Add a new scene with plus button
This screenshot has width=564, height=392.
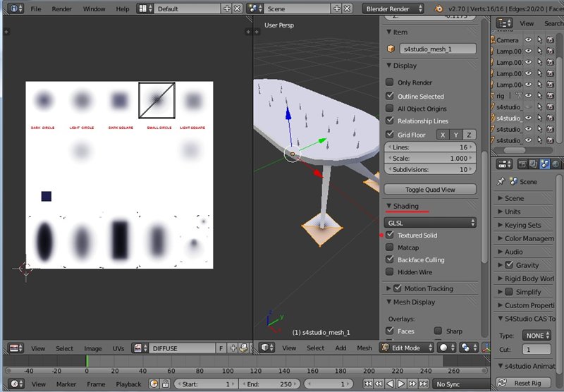tap(337, 8)
